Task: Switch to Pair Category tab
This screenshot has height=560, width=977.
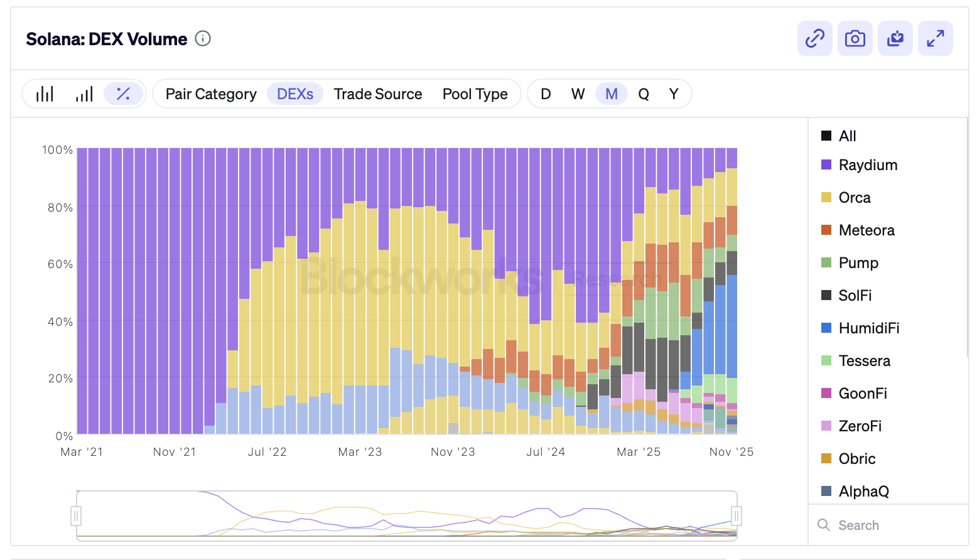Action: coord(211,94)
